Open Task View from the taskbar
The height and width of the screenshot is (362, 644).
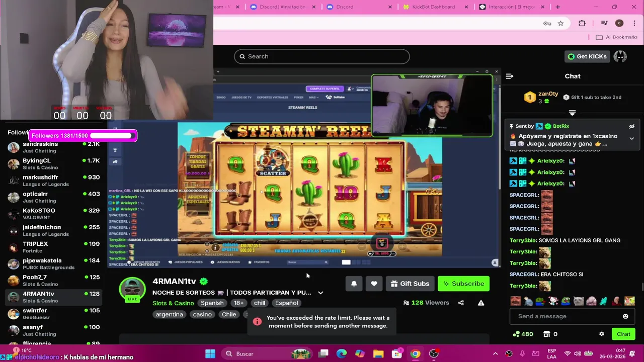(324, 353)
